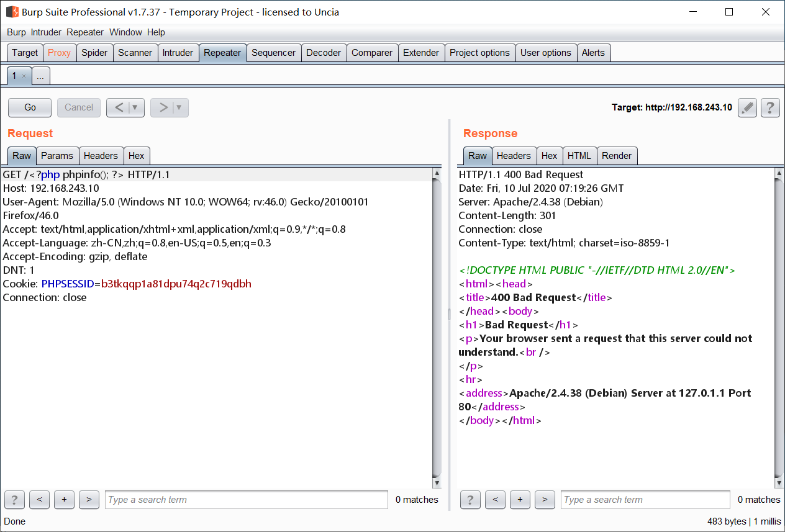Click the GET request line text
The width and height of the screenshot is (785, 532).
tap(86, 174)
